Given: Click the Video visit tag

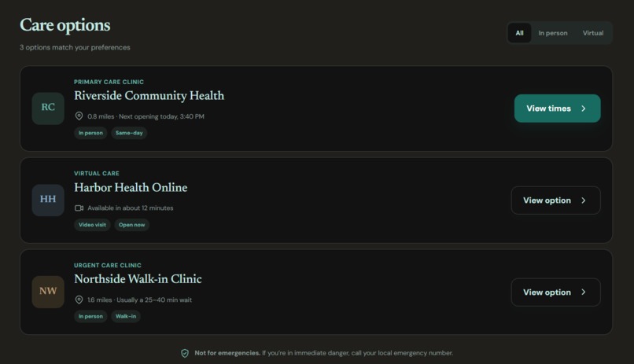Looking at the screenshot, I should pos(92,225).
